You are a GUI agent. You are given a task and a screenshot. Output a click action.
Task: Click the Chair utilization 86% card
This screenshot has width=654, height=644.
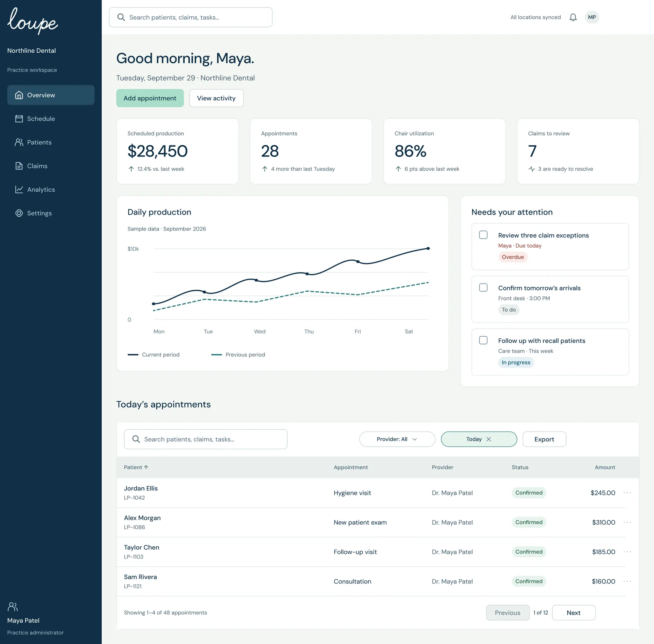point(444,151)
